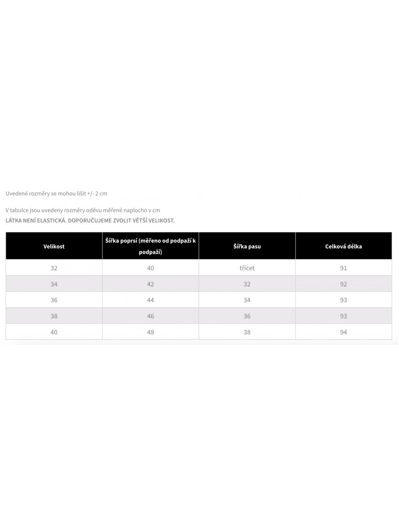Select size 32 cell in Velikost column
The image size is (399, 532).
coord(54,268)
